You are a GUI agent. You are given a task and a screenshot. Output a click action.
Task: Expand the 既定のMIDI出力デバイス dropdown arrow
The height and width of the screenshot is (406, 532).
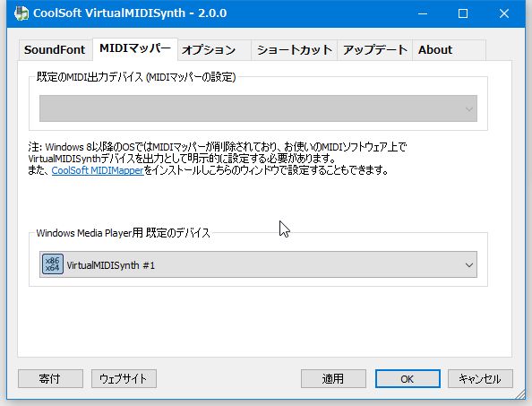pos(469,109)
